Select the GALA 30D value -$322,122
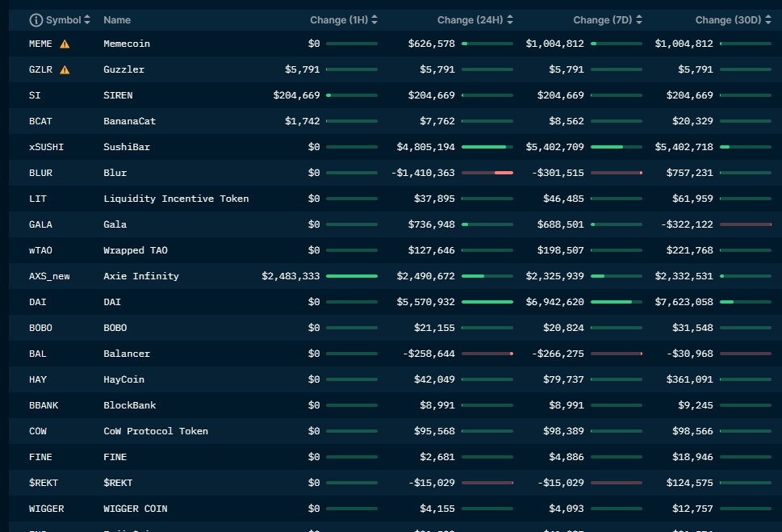 pos(687,224)
